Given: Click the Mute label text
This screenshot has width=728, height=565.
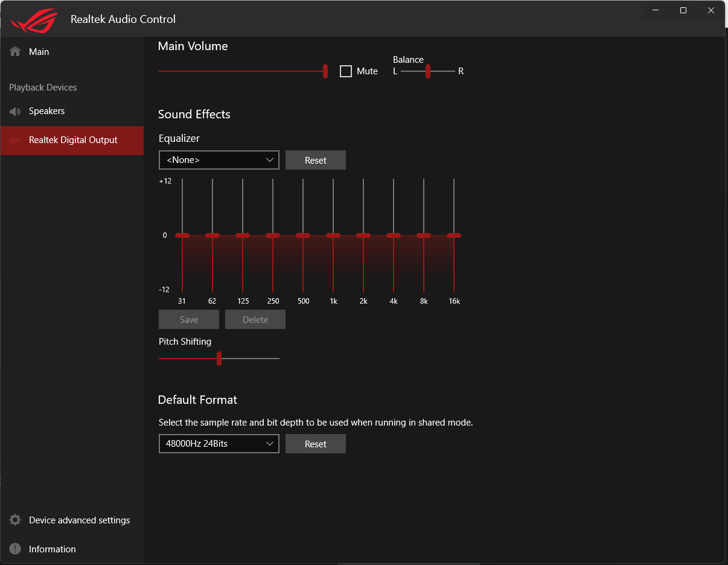Looking at the screenshot, I should coord(367,71).
